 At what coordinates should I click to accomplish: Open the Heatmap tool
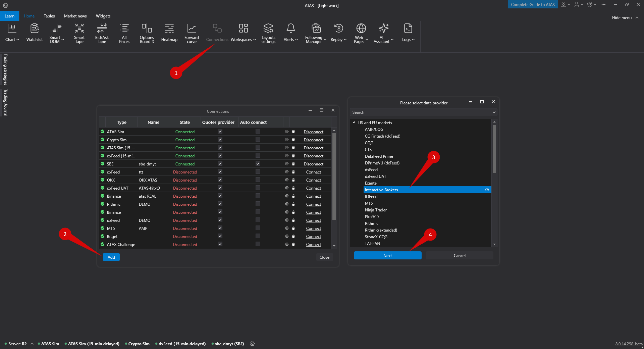169,33
